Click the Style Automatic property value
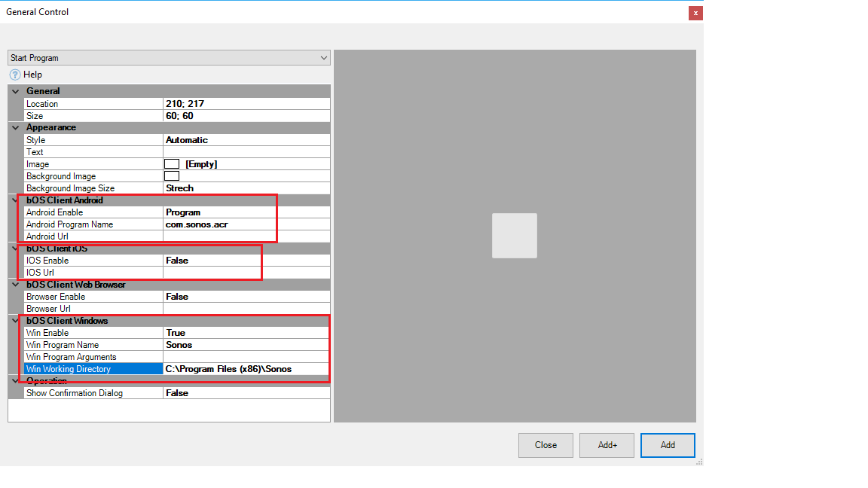 coord(246,140)
